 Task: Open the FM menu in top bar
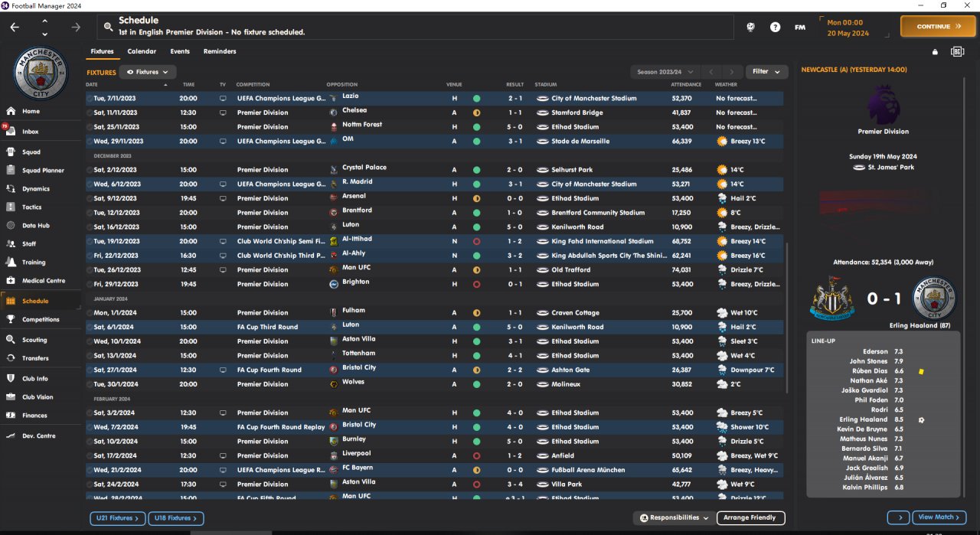coord(800,27)
